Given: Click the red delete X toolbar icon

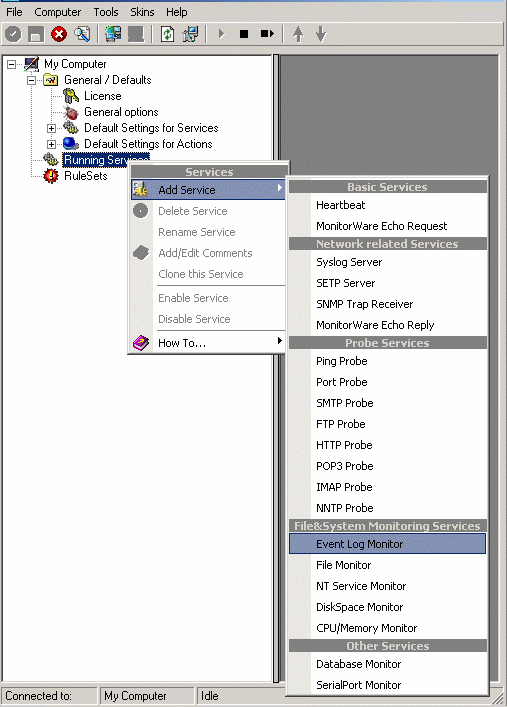Looking at the screenshot, I should [x=59, y=34].
